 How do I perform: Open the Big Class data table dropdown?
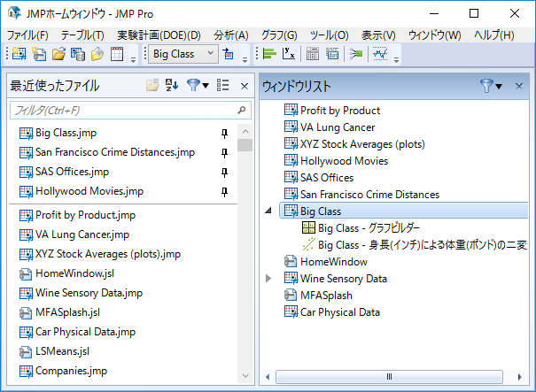pos(183,54)
